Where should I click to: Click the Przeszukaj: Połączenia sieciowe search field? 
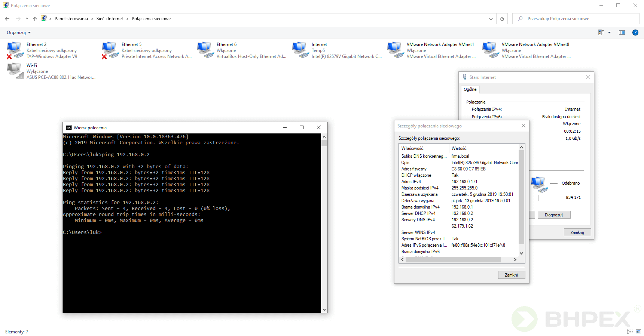tap(576, 19)
